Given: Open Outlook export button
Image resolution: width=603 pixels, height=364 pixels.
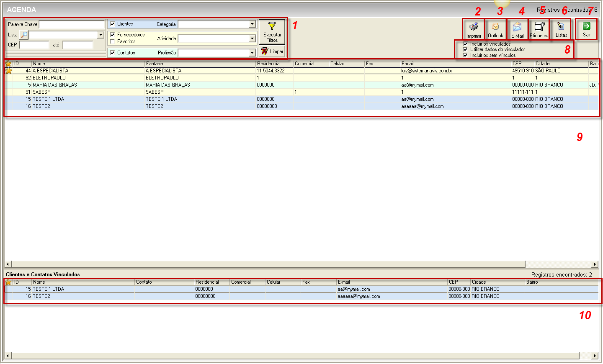Looking at the screenshot, I should coord(495,29).
